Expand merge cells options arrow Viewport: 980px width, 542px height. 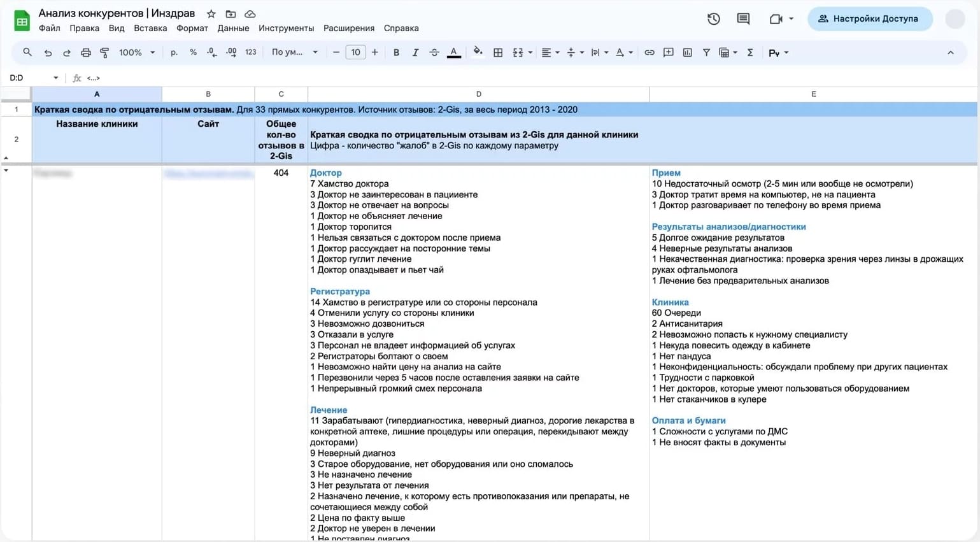point(530,53)
